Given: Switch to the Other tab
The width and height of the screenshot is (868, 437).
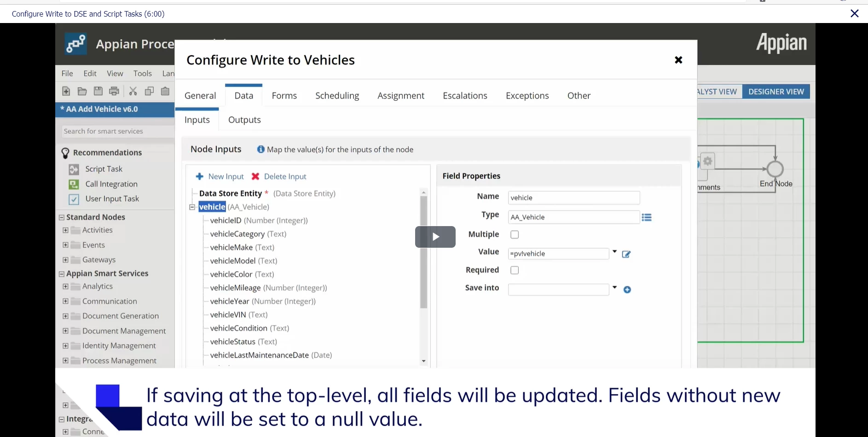Looking at the screenshot, I should (x=579, y=96).
